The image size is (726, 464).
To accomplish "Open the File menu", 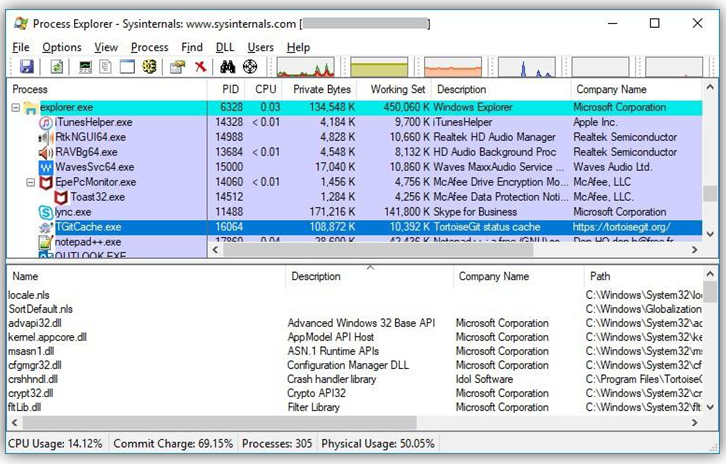I will (x=21, y=47).
